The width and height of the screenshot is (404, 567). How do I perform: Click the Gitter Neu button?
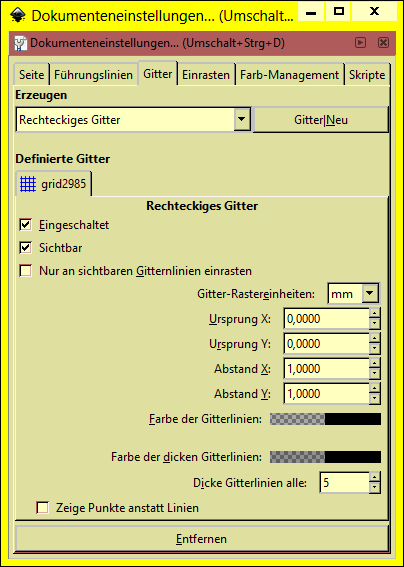coord(321,120)
